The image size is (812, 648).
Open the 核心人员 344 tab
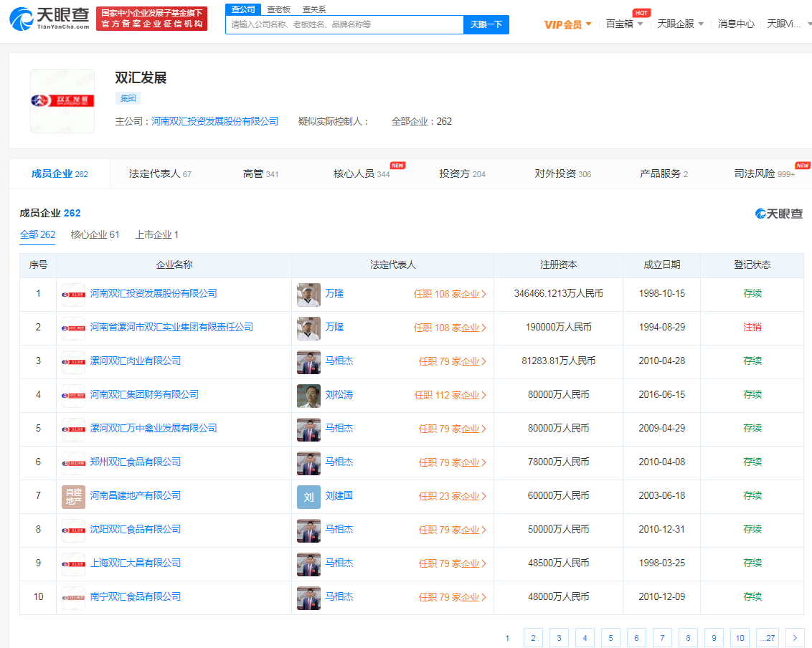[x=362, y=174]
